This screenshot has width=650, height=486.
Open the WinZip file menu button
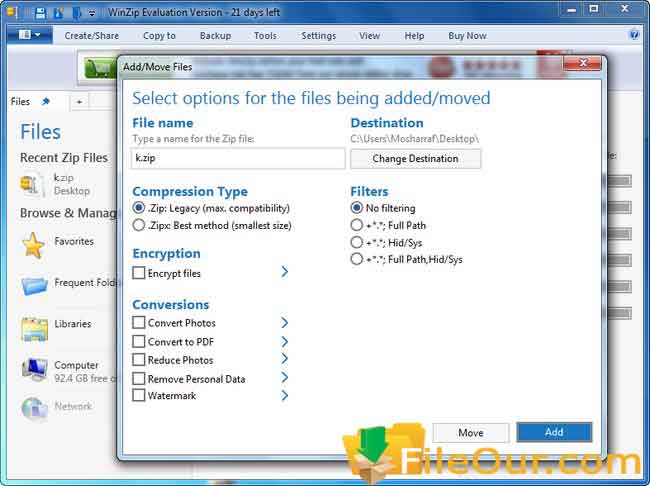coord(29,35)
